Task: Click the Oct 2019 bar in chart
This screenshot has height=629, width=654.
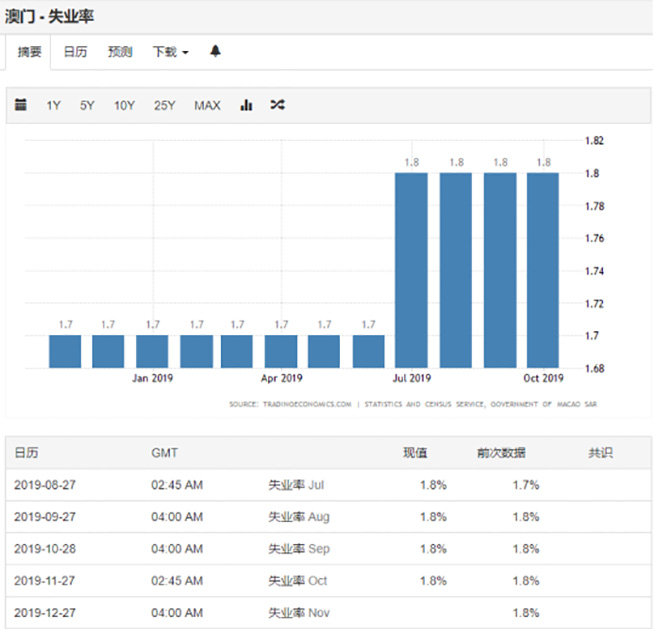Action: (544, 270)
